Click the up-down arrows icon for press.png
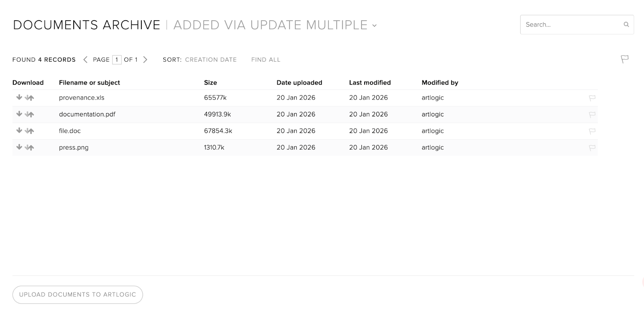This screenshot has width=644, height=309. (29, 147)
